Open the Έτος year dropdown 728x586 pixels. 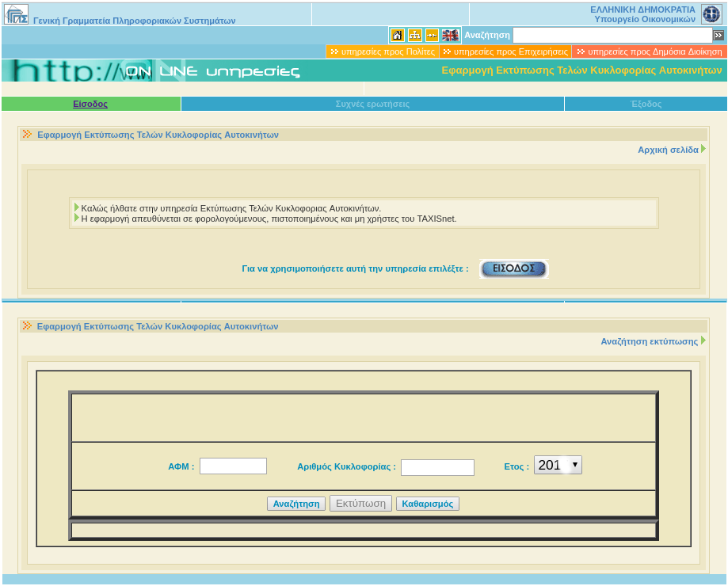coord(558,465)
